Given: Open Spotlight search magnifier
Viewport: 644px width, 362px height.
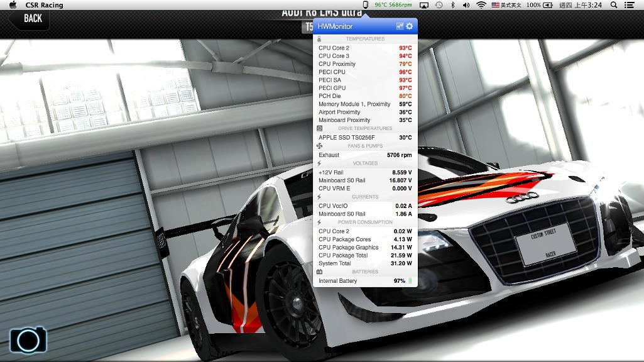Looking at the screenshot, I should 614,5.
